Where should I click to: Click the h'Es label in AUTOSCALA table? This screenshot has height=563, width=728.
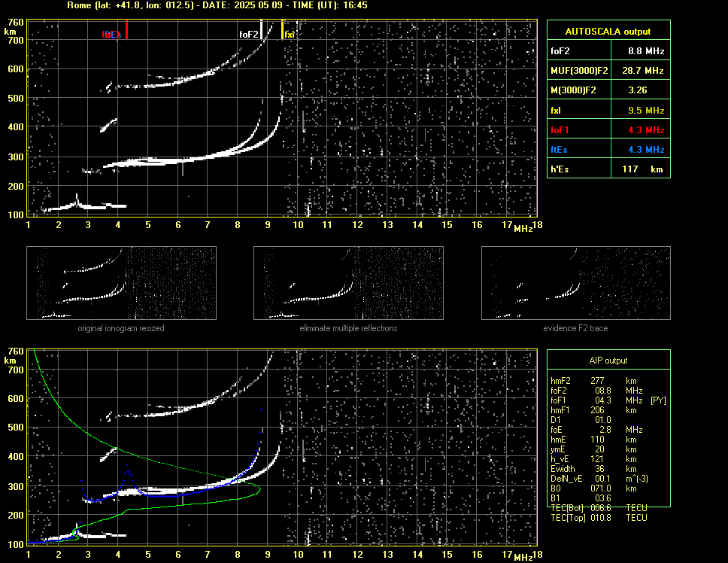[x=560, y=169]
